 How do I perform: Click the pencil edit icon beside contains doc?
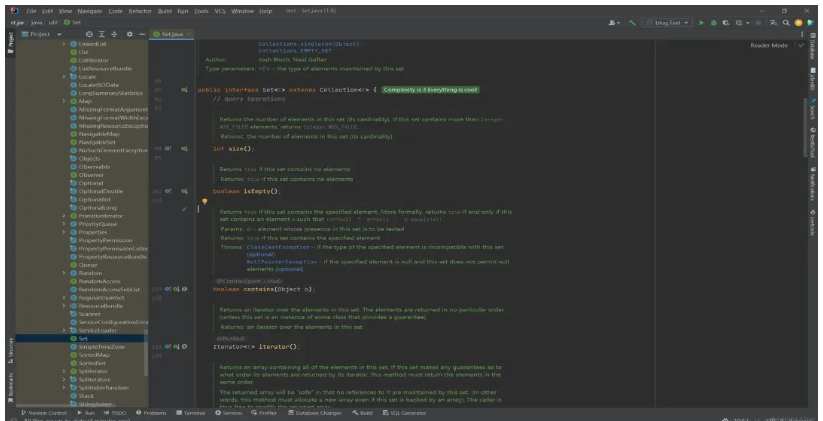(185, 209)
